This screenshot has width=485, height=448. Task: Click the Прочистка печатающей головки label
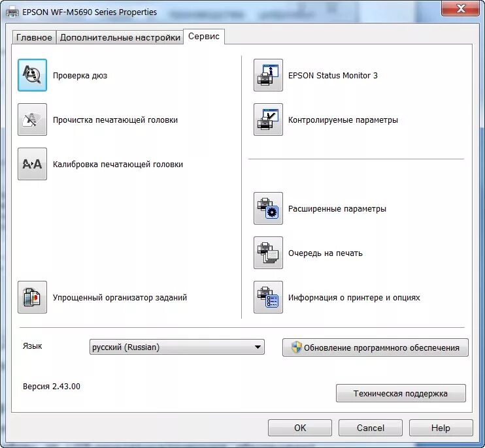click(116, 120)
